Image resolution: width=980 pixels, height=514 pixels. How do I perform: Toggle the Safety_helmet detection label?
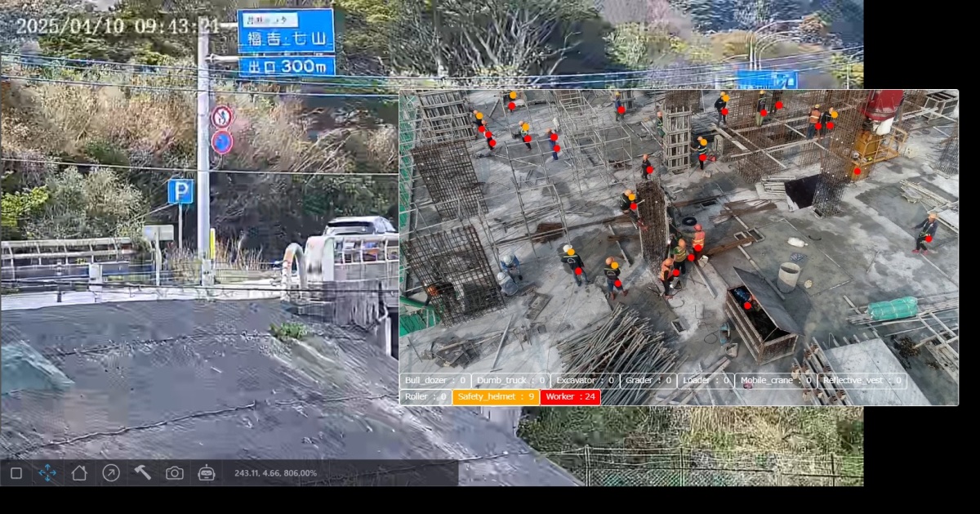[x=496, y=397]
